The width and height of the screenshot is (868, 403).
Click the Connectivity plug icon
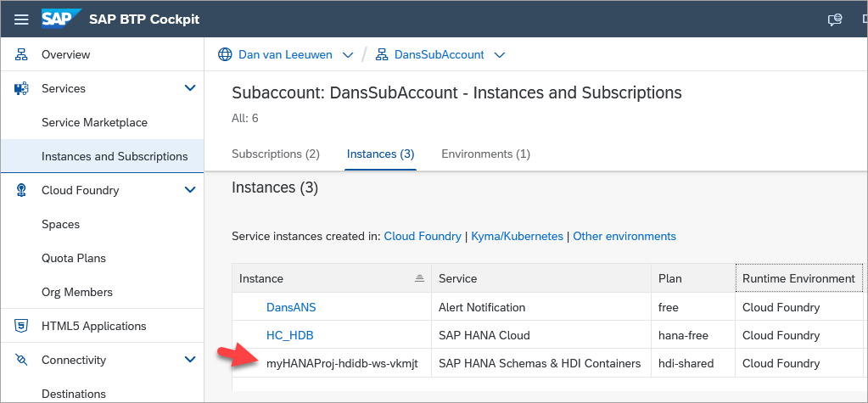(21, 360)
